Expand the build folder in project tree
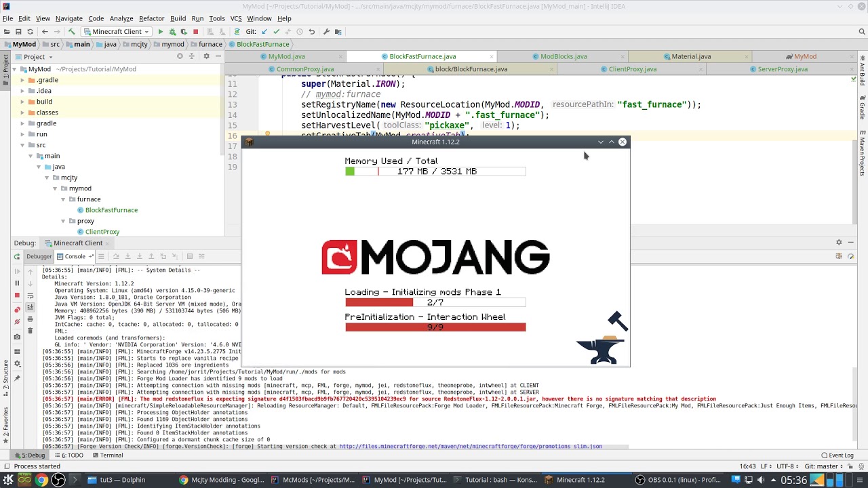 tap(22, 102)
